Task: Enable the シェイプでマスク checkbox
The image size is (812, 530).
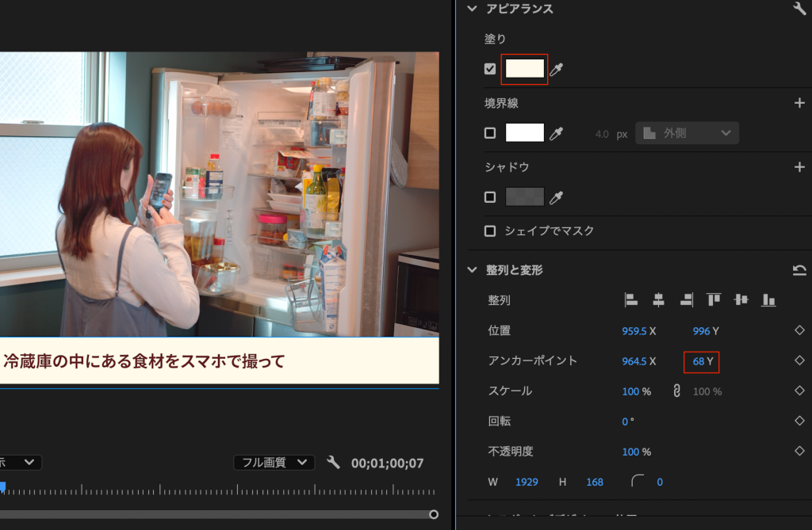Action: coord(490,231)
